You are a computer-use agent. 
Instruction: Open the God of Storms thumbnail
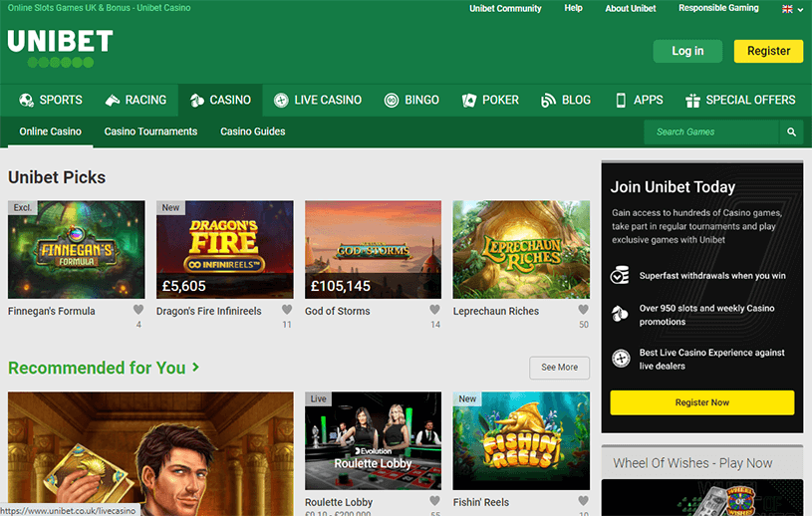pyautogui.click(x=373, y=249)
